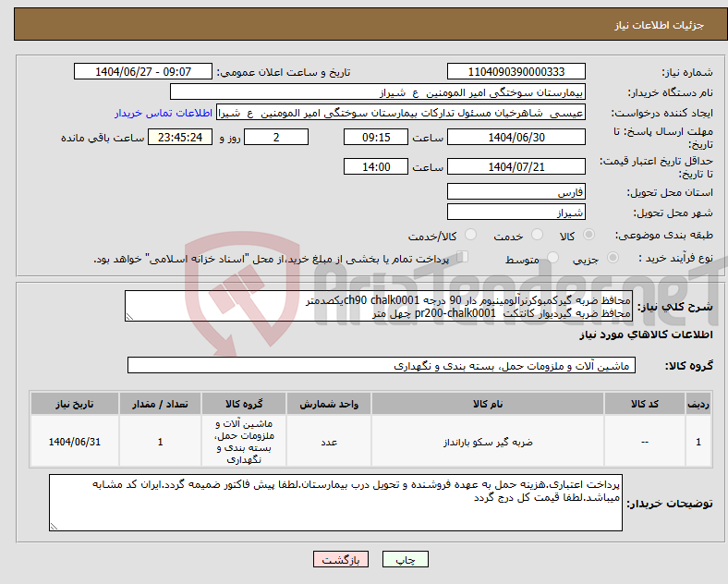Screen dimensions: 728x584
Task: Click the need number field 1104090390000333
Action: tap(516, 72)
